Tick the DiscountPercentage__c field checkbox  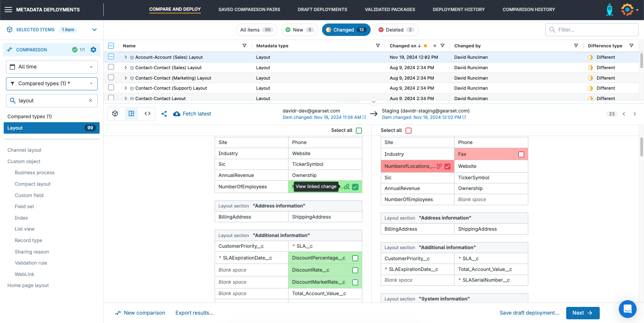355,258
